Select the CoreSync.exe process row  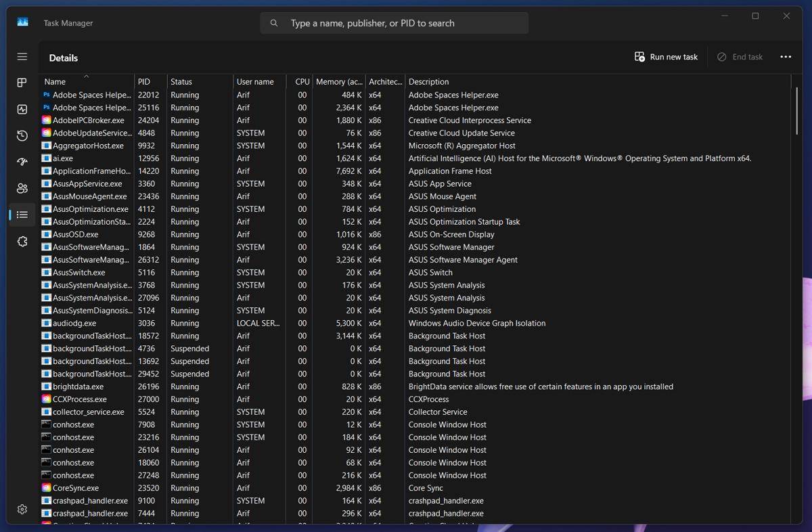pyautogui.click(x=76, y=488)
